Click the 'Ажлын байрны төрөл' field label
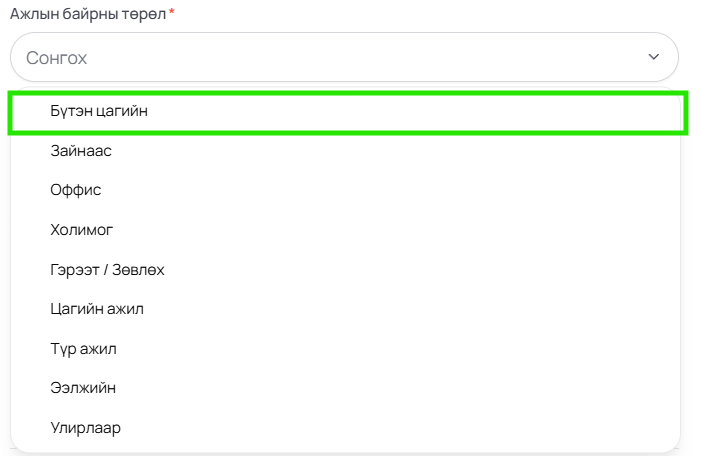 88,14
